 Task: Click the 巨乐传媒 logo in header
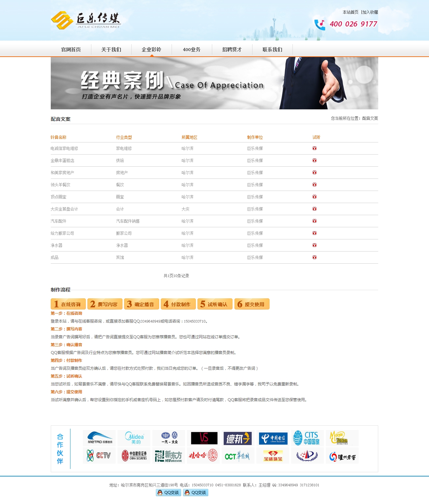(x=86, y=20)
